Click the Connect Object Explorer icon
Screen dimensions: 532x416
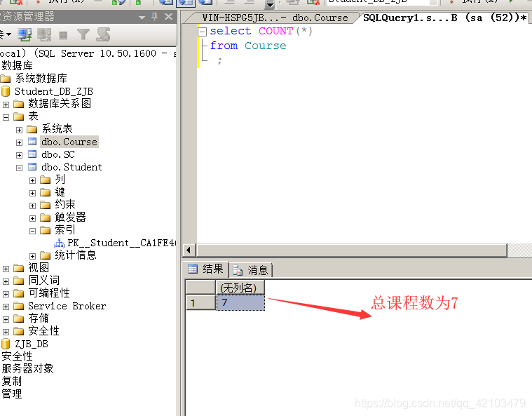[25, 34]
